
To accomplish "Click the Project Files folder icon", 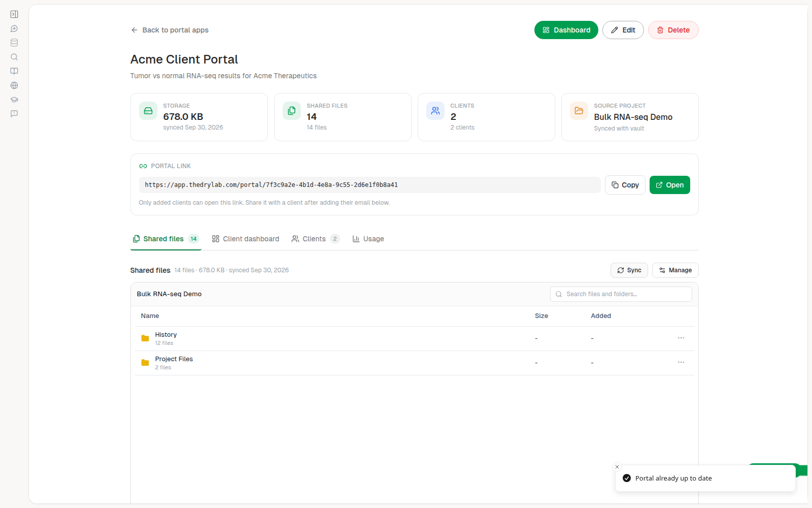I will pyautogui.click(x=145, y=363).
